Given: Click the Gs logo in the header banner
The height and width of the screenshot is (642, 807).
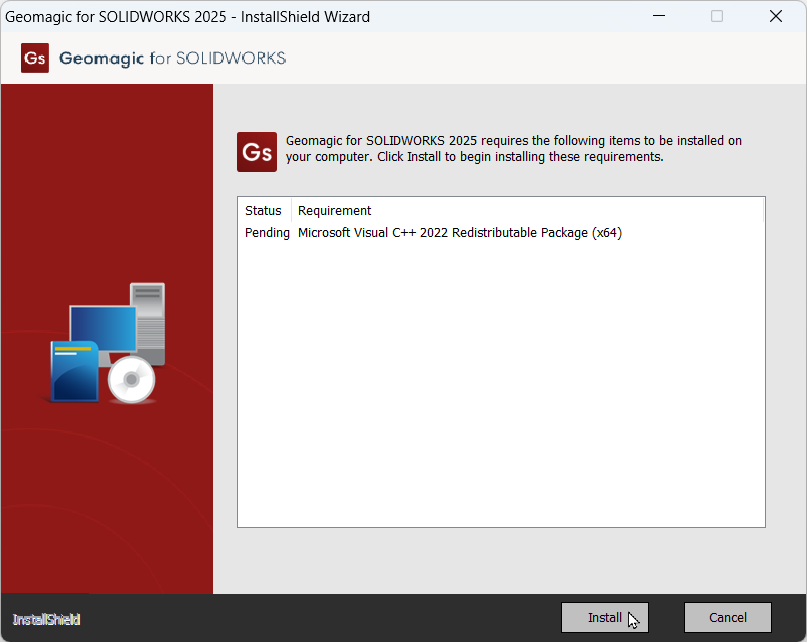Looking at the screenshot, I should click(x=33, y=58).
